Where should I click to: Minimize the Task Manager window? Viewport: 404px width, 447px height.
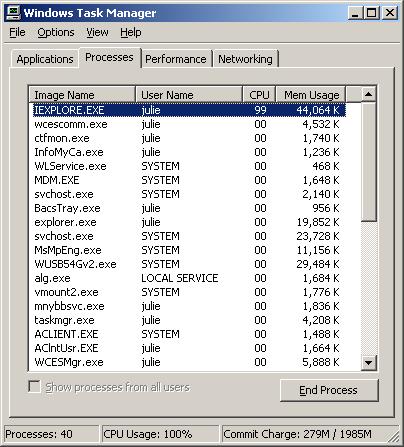[355, 13]
